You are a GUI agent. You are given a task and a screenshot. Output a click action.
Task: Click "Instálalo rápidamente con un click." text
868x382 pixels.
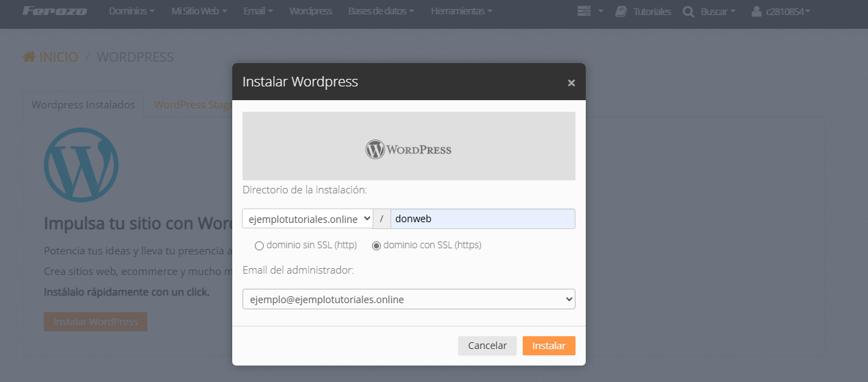[x=127, y=292]
